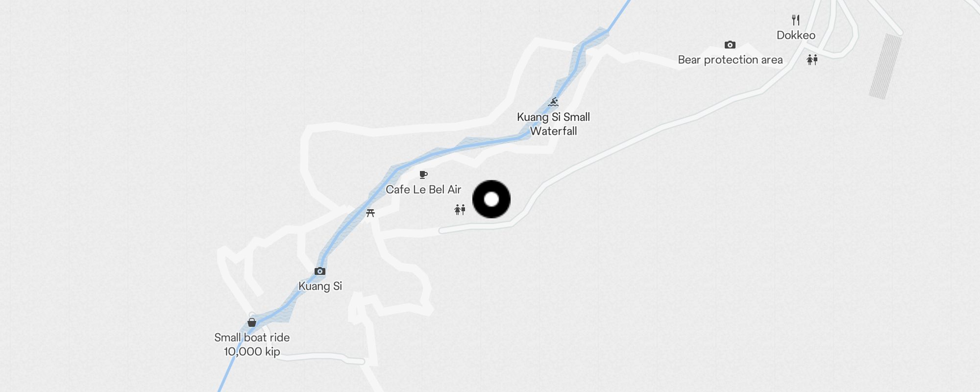This screenshot has width=980, height=392.
Task: Select the Kuang Si text label
Action: (320, 286)
